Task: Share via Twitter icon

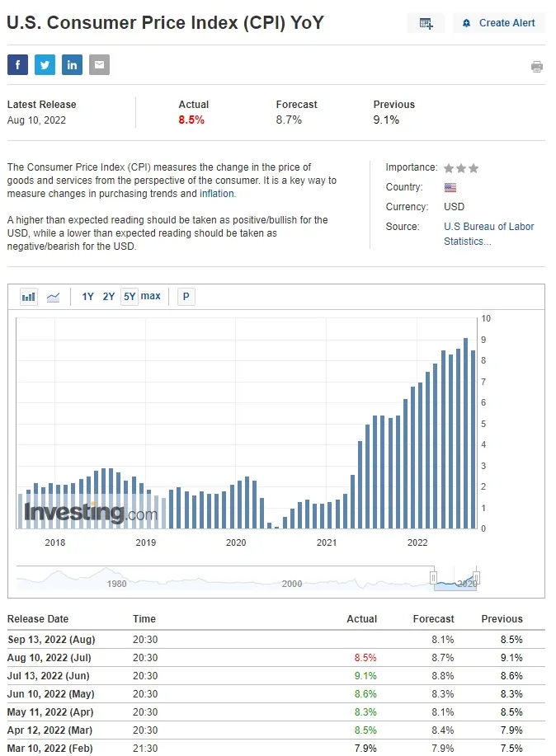Action: click(x=45, y=65)
